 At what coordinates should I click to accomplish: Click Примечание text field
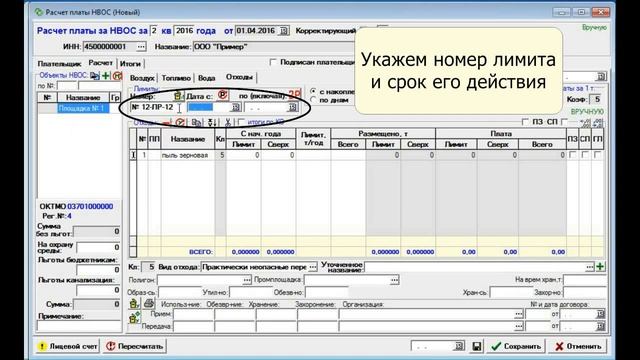[x=79, y=326]
